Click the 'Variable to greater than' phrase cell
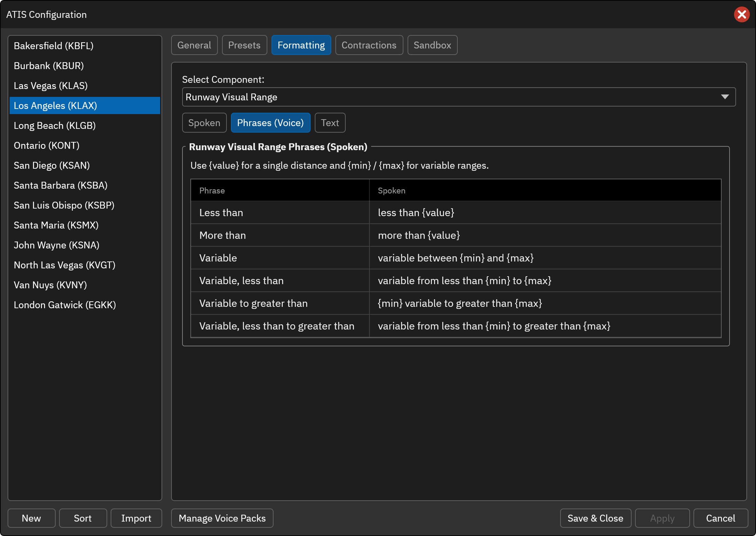The height and width of the screenshot is (536, 756). [280, 303]
